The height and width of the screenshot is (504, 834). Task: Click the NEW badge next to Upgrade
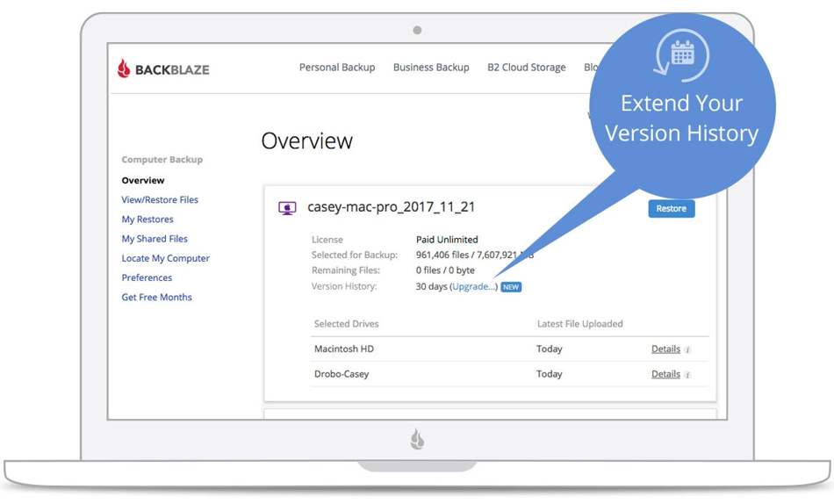(511, 287)
